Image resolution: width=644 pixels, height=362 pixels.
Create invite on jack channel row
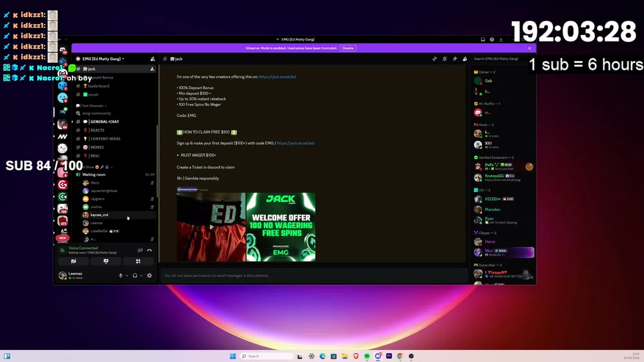tap(152, 69)
